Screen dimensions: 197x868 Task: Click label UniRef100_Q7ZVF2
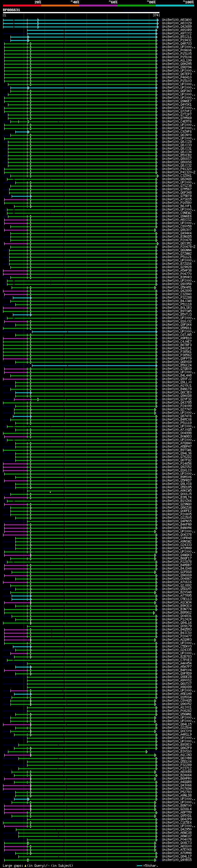(177, 111)
